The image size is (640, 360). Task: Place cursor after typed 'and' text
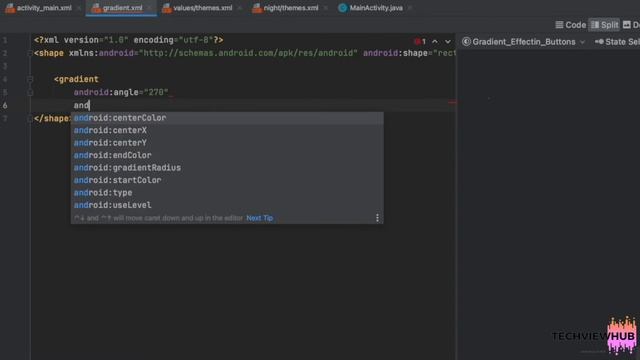pyautogui.click(x=89, y=105)
